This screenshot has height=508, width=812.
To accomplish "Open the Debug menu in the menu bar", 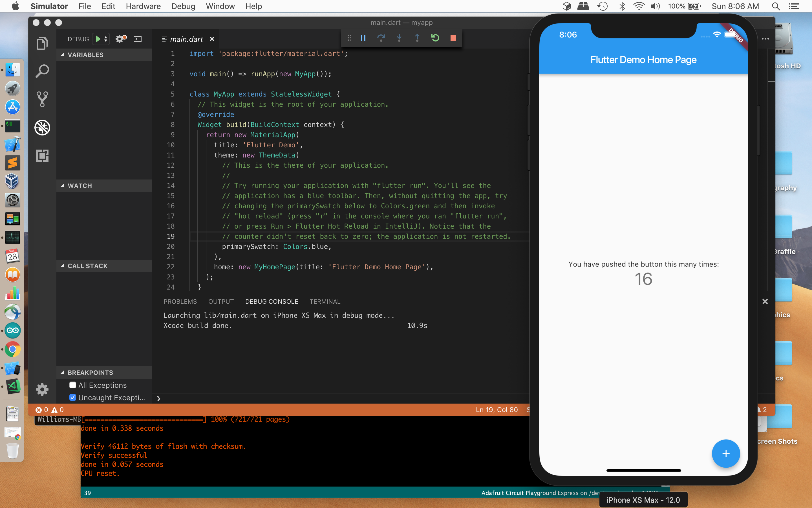I will [183, 6].
